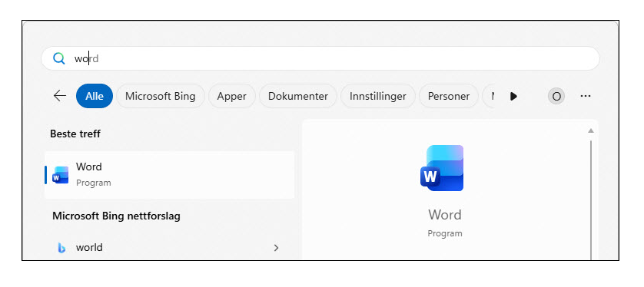Switch to the Dokumenter filter
The width and height of the screenshot is (644, 287).
(297, 96)
